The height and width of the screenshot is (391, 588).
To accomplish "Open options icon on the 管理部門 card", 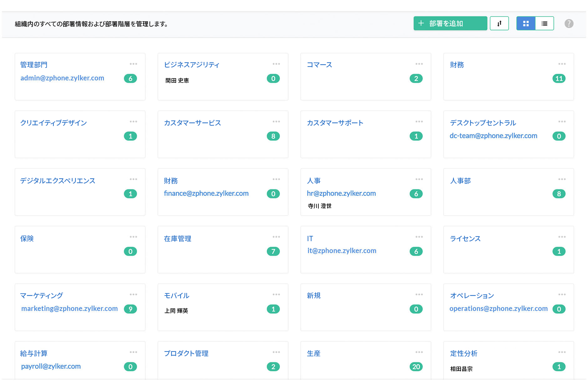I will coord(134,64).
